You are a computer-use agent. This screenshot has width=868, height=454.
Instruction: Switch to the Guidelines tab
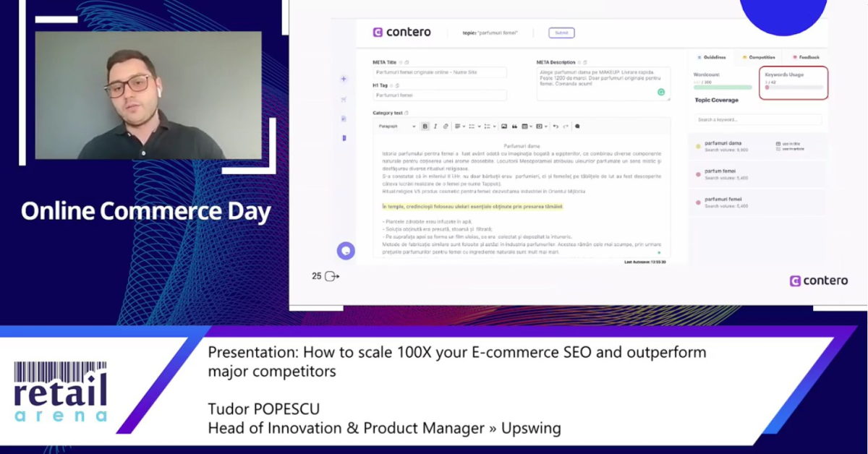pos(710,57)
